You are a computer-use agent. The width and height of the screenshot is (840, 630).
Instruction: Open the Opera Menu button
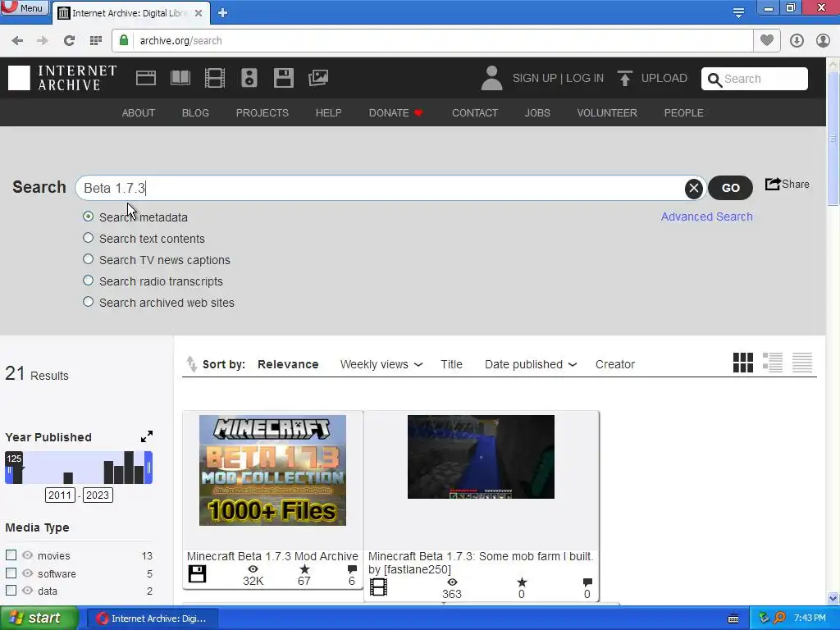25,8
